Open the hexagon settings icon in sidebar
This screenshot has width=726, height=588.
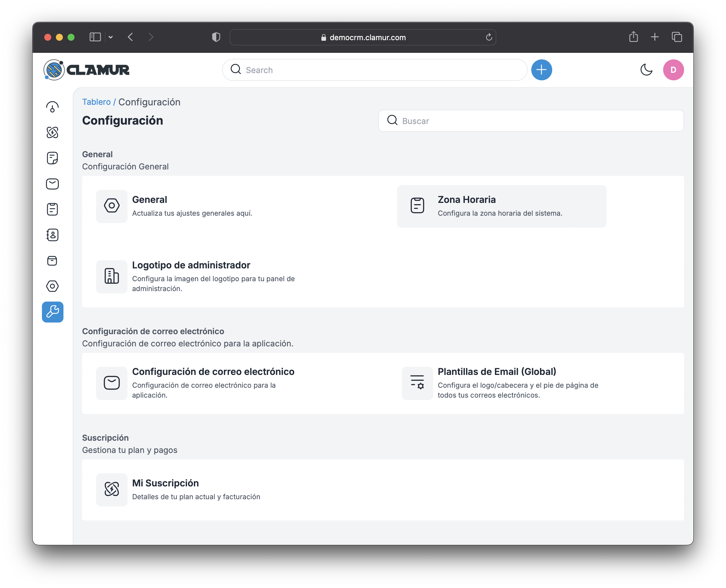pos(52,286)
